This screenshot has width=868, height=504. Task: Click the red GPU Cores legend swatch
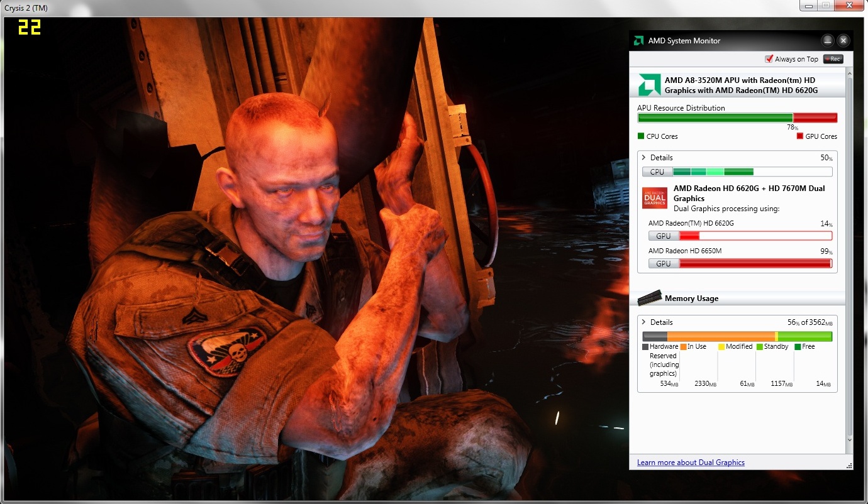click(x=800, y=136)
